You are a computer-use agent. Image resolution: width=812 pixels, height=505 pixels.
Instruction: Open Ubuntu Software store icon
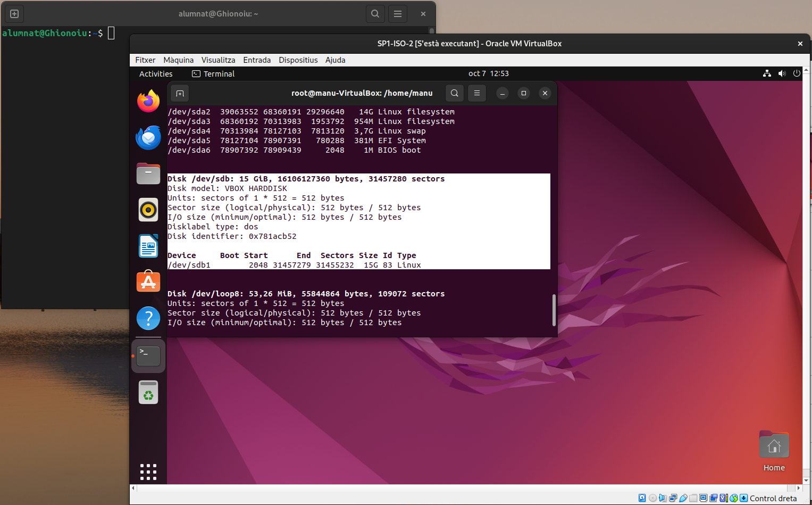[x=148, y=282]
